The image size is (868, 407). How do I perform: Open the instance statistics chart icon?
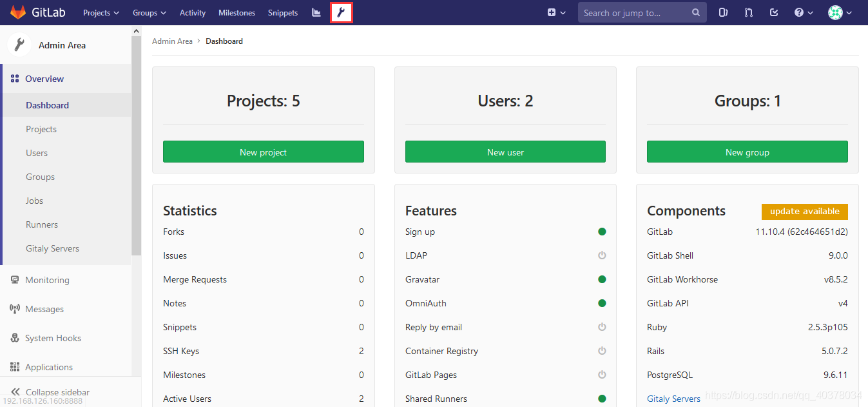click(316, 12)
